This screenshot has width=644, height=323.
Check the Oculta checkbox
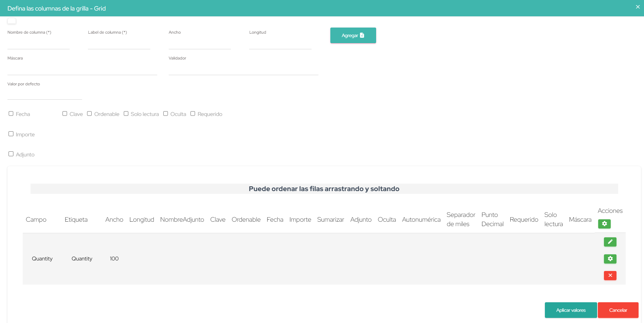[166, 114]
